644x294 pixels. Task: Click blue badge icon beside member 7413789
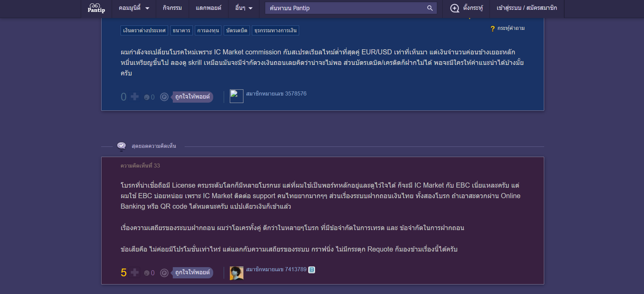(x=312, y=270)
